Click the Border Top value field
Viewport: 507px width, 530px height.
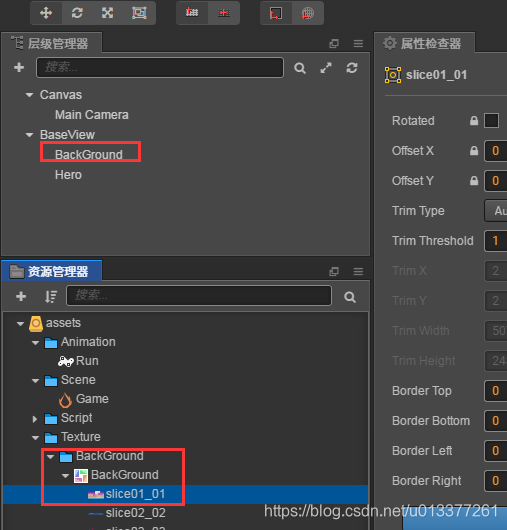tap(496, 391)
